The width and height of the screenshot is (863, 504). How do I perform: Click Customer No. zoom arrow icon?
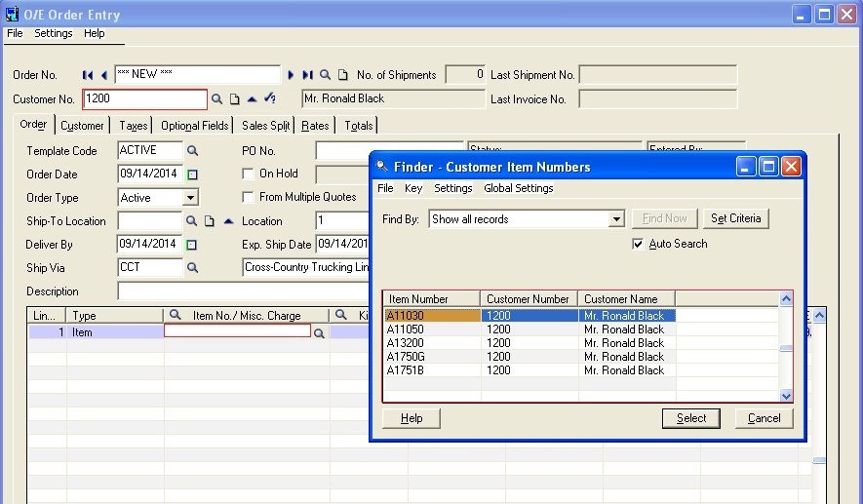point(253,99)
